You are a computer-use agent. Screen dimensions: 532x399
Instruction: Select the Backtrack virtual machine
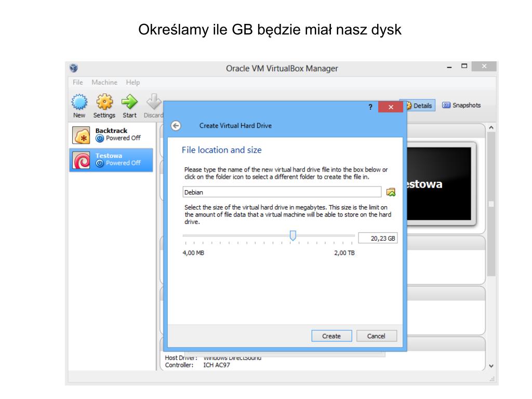[x=111, y=135]
